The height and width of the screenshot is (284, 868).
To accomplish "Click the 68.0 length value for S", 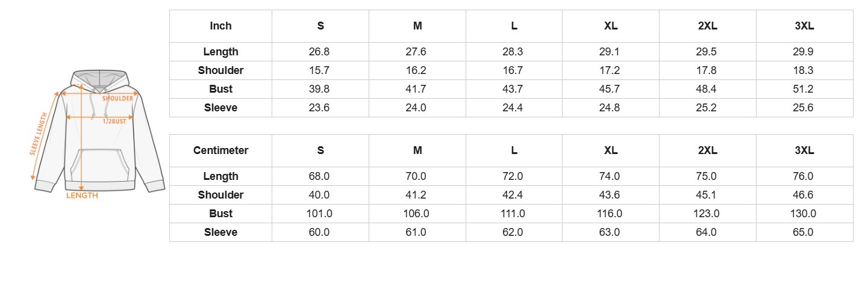I will tap(320, 176).
